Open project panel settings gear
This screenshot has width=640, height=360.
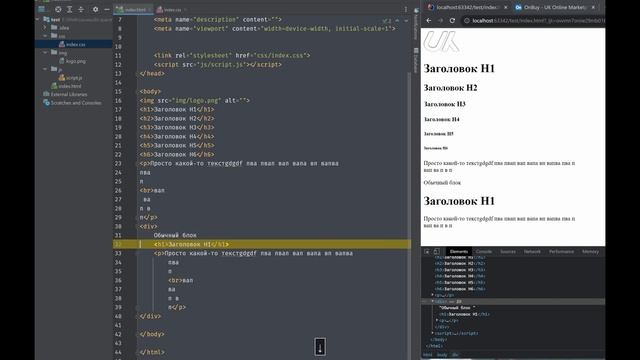[x=95, y=9]
